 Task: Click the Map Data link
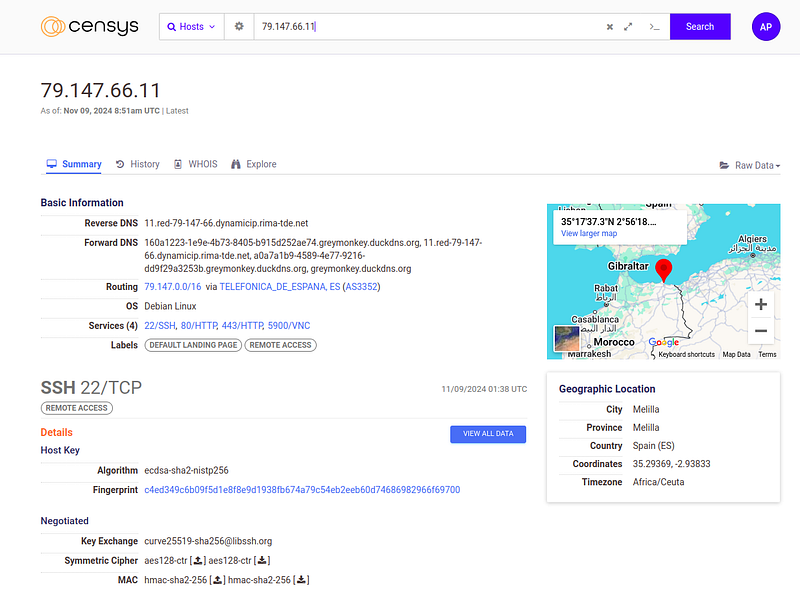click(x=736, y=355)
